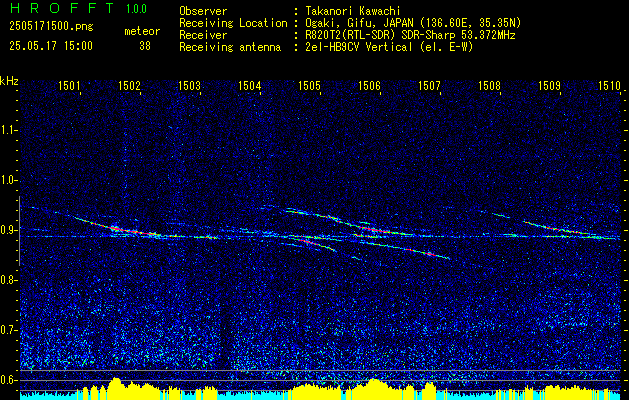Click the kHz axis unit label
The width and height of the screenshot is (629, 400).
tap(9, 81)
